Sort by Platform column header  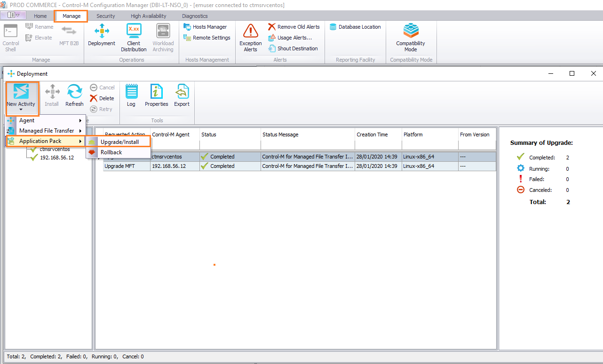429,135
